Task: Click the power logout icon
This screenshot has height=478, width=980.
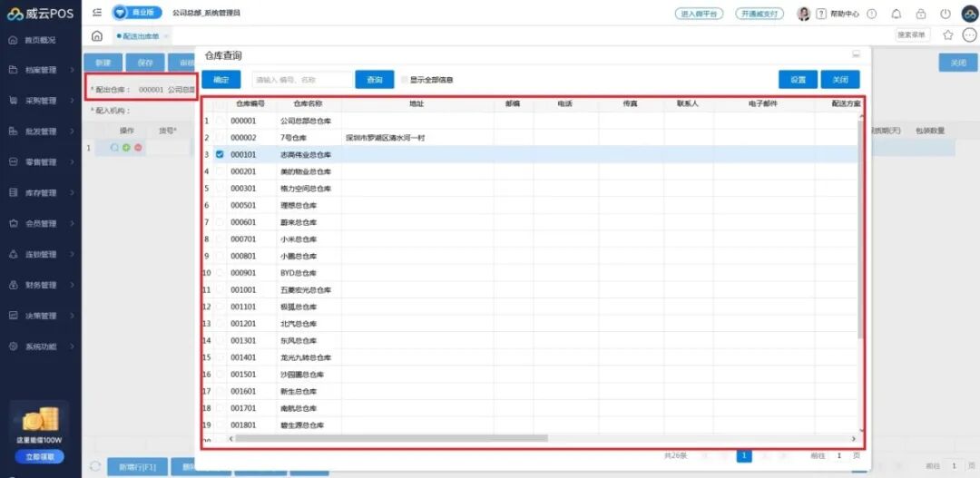Action: [945, 14]
